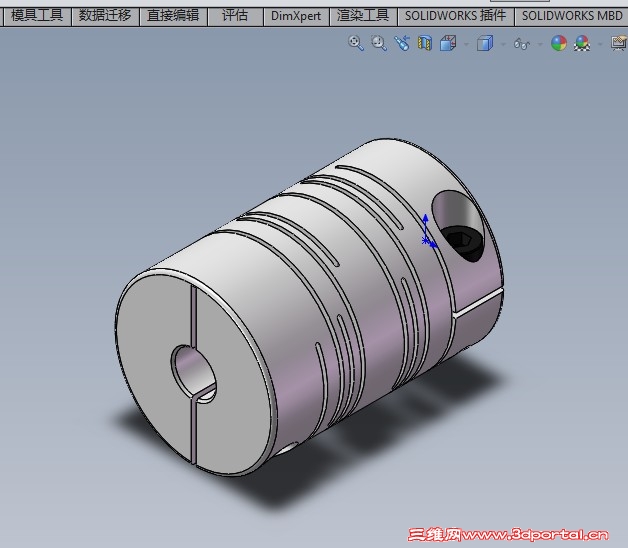
Task: Click the Apply Scene icon
Action: coord(582,43)
